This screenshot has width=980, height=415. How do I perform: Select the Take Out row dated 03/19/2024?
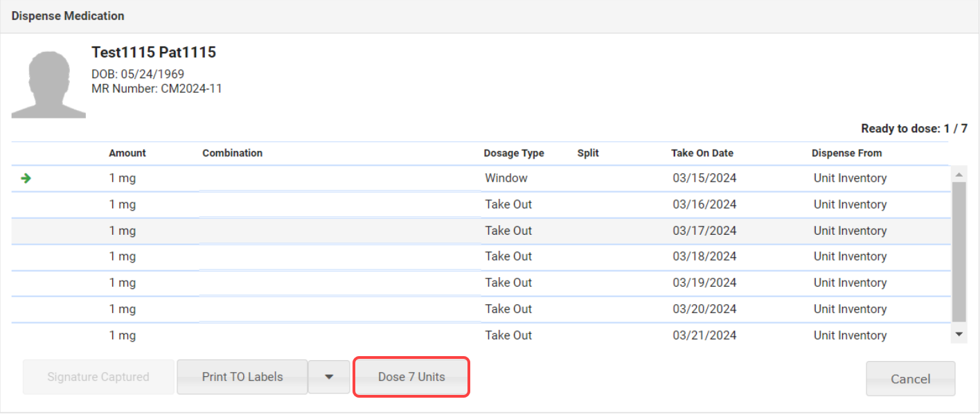point(481,283)
